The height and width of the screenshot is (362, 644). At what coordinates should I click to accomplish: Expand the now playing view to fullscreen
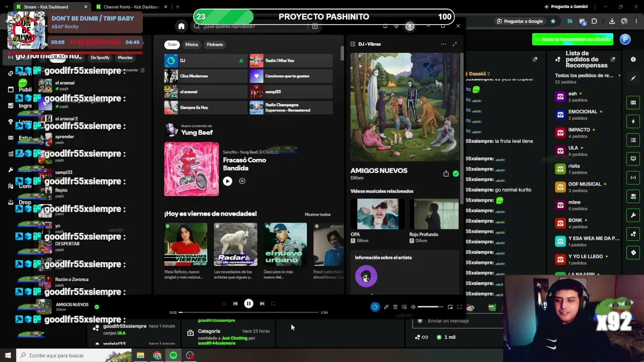pos(454,44)
